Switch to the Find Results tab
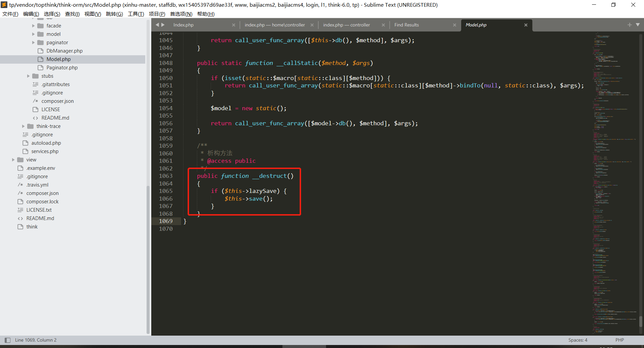The image size is (644, 348). click(407, 25)
